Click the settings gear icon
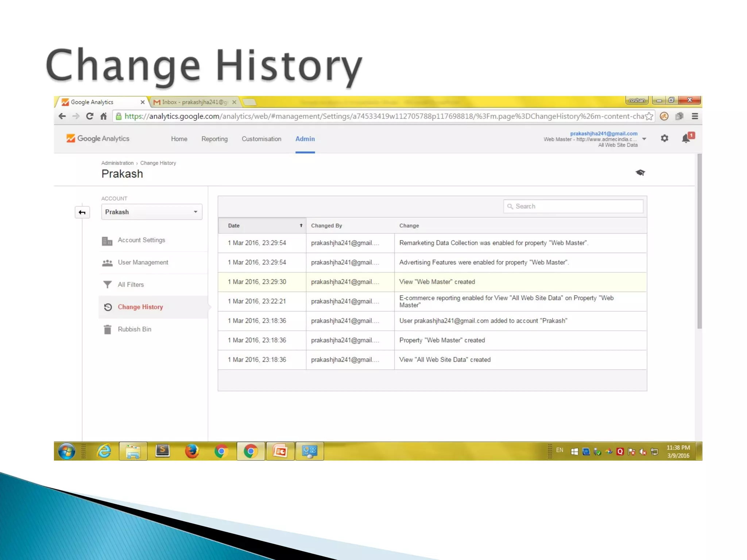The width and height of the screenshot is (747, 560). 664,139
